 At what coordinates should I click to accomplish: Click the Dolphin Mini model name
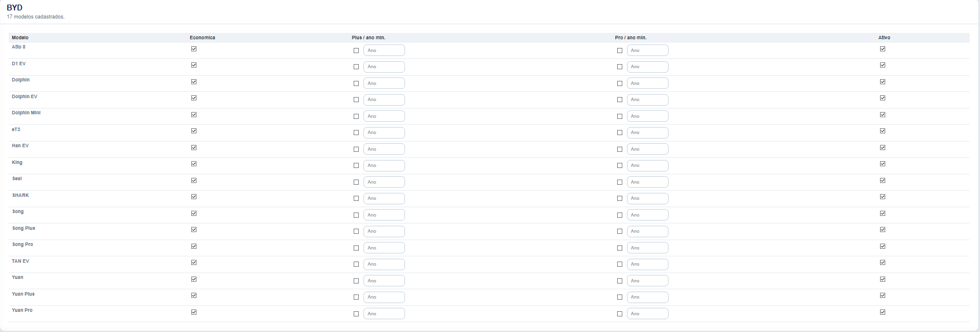pyautogui.click(x=26, y=113)
